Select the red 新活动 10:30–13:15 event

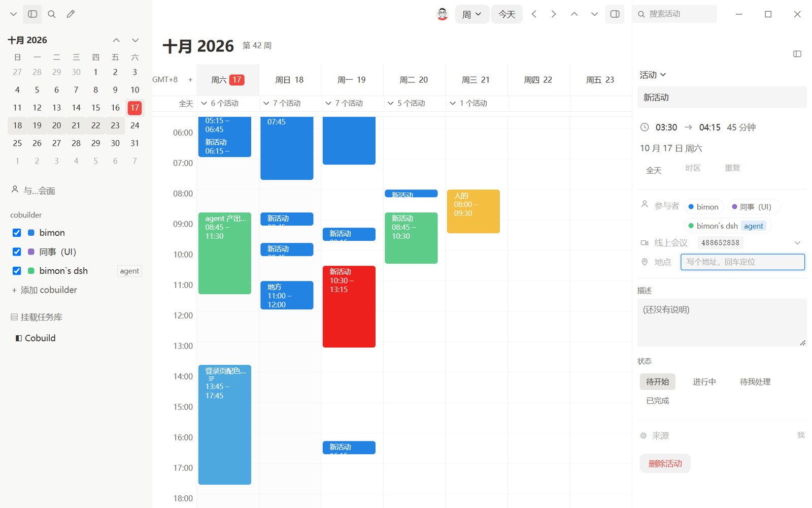(349, 306)
